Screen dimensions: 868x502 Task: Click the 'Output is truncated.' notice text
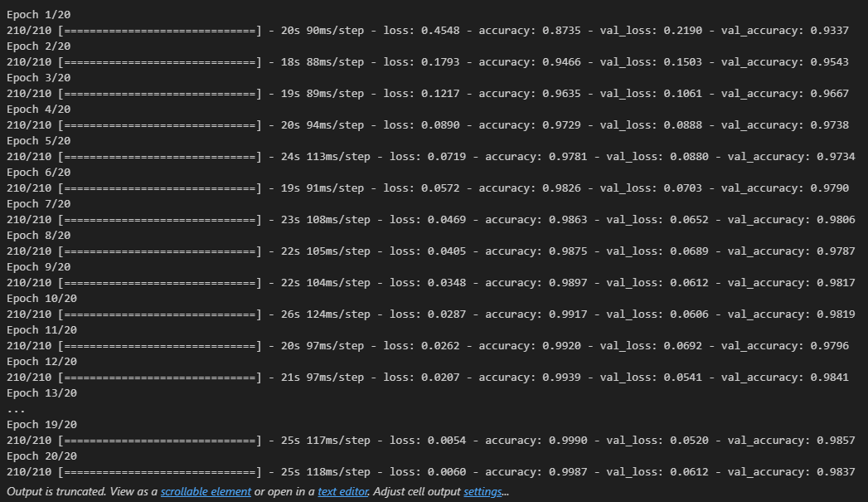click(x=56, y=491)
